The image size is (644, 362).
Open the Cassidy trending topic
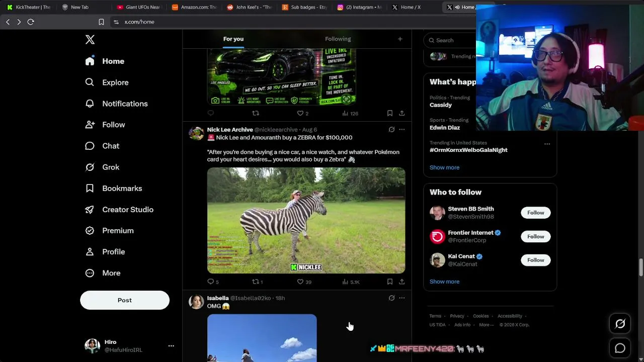(441, 105)
